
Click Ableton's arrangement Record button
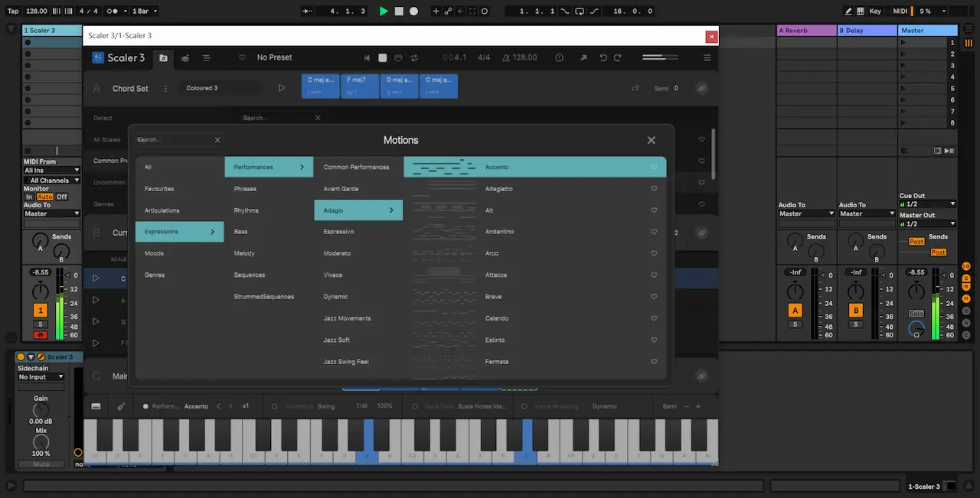tap(413, 11)
